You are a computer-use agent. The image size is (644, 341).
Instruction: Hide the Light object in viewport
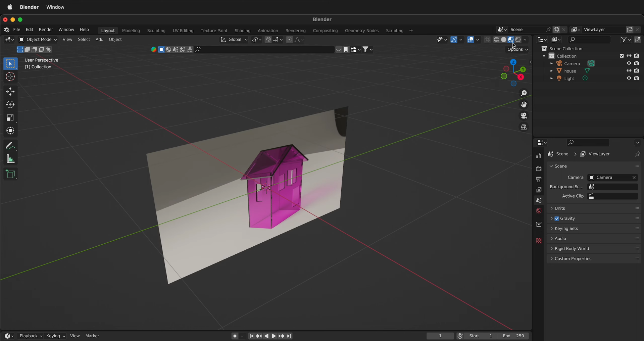coord(629,78)
